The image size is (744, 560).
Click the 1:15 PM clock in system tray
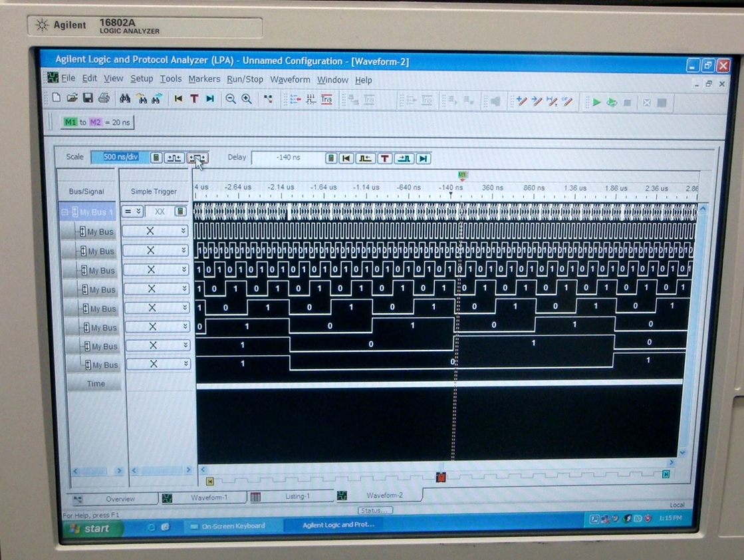point(670,517)
